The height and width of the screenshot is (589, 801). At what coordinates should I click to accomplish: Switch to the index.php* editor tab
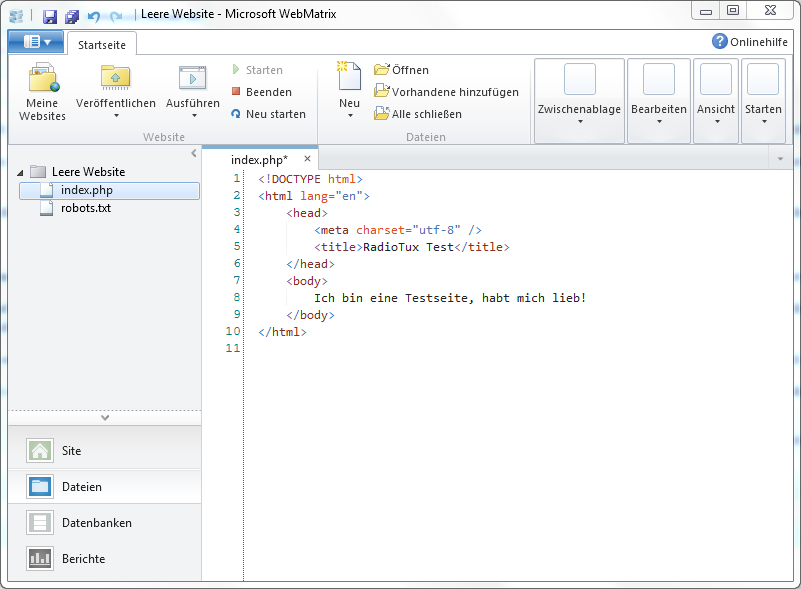[x=259, y=159]
